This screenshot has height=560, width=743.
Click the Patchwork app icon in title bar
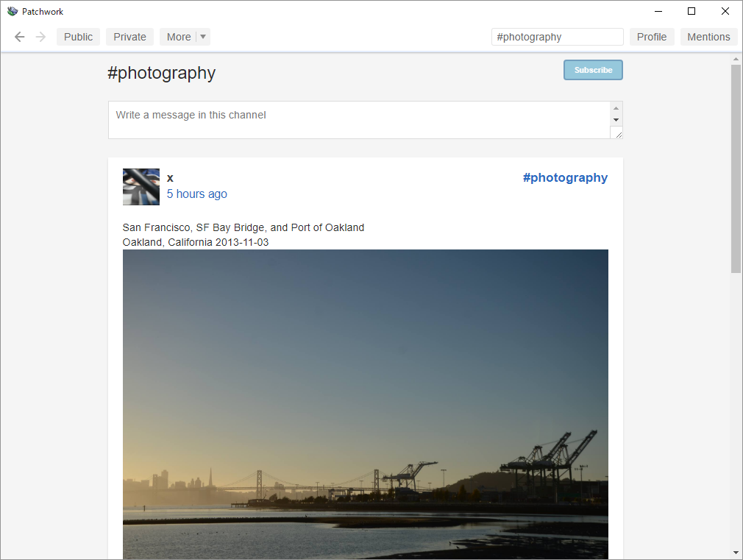coord(12,11)
